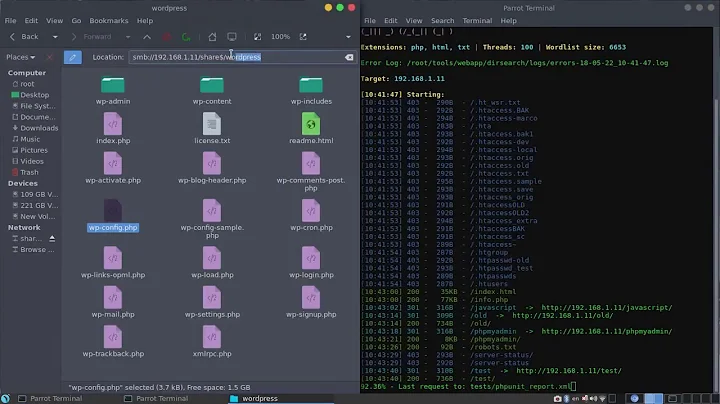Unmount the network share with the eject icon

pos(52,239)
